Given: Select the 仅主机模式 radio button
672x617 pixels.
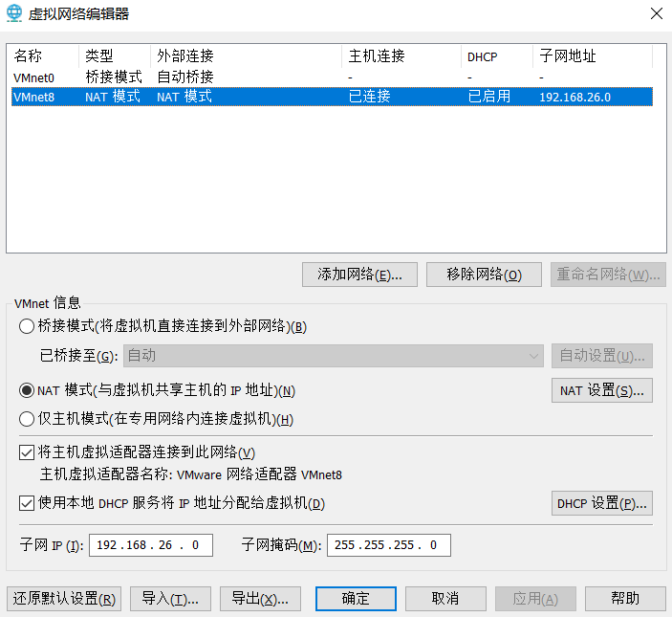Looking at the screenshot, I should tap(27, 419).
